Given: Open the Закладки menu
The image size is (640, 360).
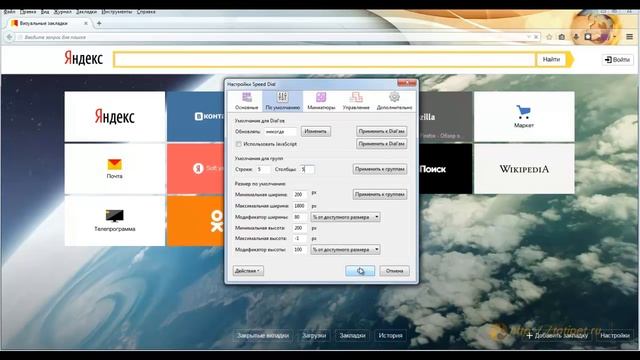Looking at the screenshot, I should [86, 12].
